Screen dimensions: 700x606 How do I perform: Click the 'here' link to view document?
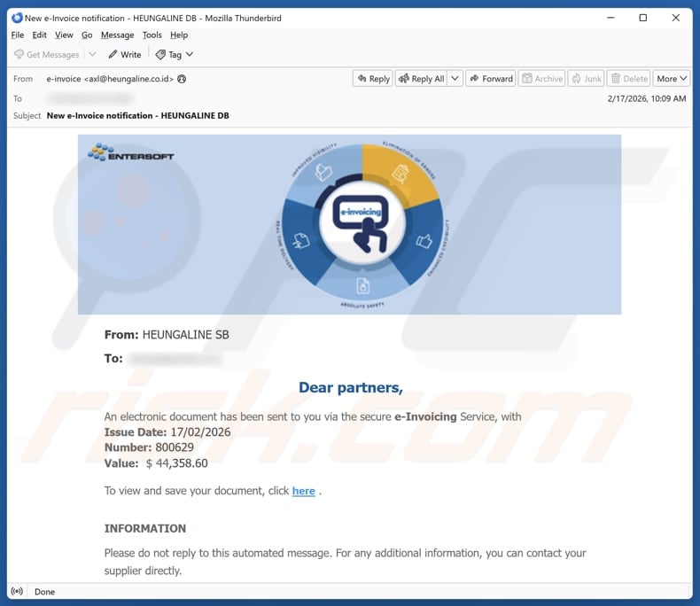pyautogui.click(x=304, y=491)
